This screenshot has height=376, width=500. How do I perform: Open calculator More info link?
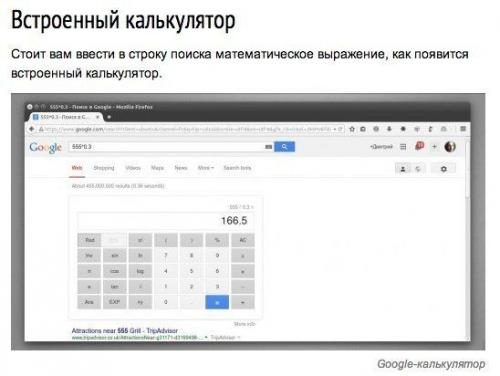(245, 324)
